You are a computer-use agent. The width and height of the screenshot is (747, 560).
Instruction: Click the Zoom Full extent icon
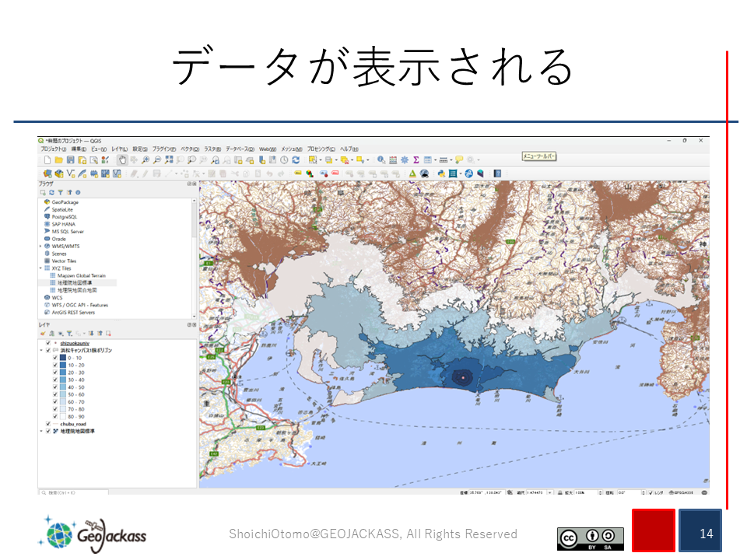pyautogui.click(x=169, y=159)
